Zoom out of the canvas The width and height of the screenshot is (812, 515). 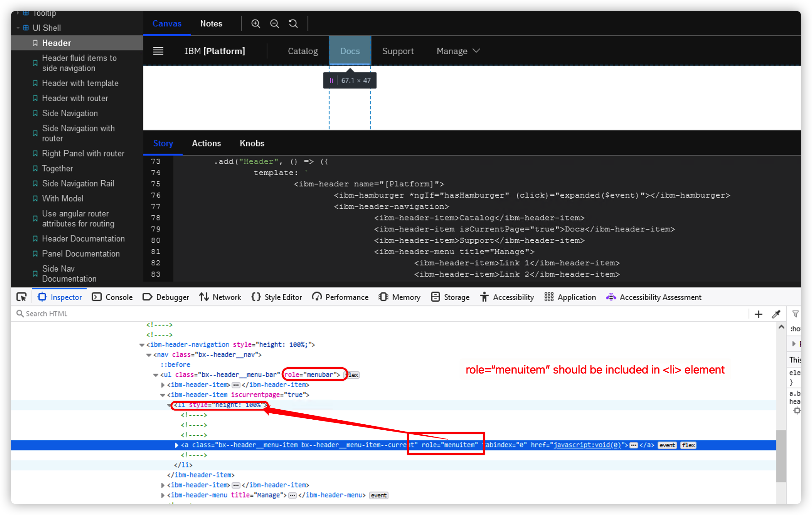tap(275, 23)
